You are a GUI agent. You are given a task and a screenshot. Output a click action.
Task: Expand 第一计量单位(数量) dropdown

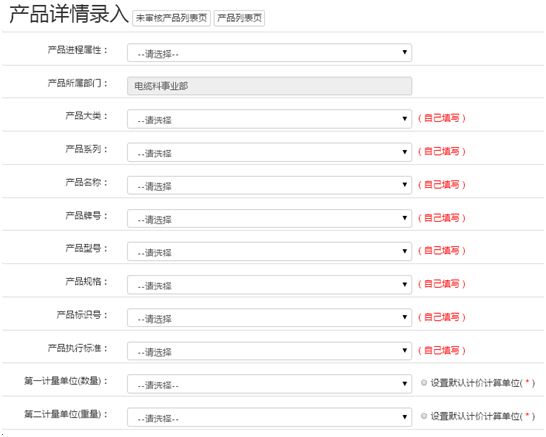click(270, 384)
